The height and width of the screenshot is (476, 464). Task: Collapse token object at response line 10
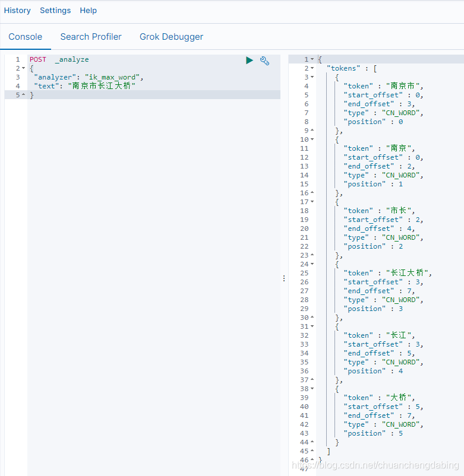point(312,139)
